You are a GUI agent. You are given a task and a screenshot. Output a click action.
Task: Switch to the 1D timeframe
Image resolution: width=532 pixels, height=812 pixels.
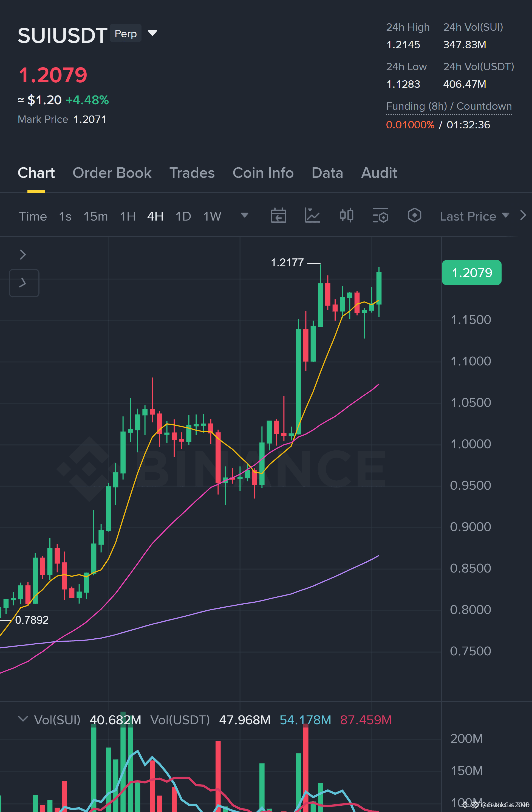pos(183,216)
